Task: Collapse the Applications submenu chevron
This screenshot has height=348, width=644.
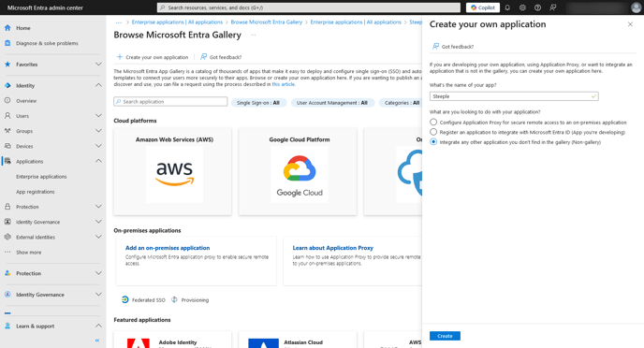Action: click(98, 161)
